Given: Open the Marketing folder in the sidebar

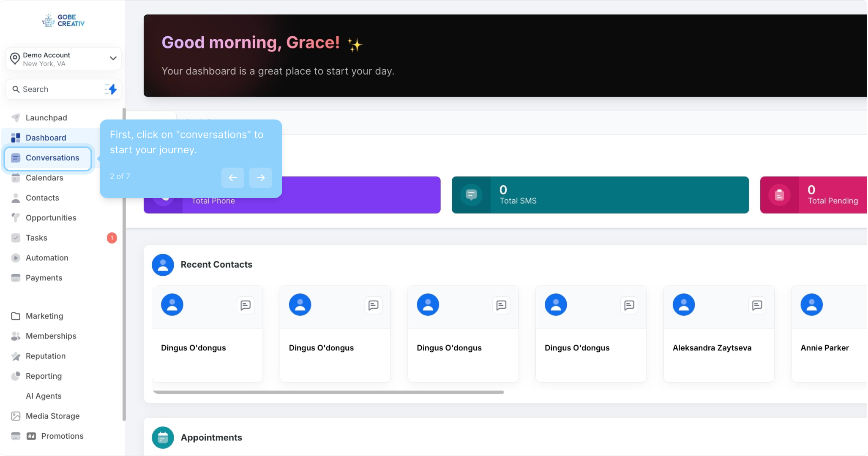Looking at the screenshot, I should 44,316.
